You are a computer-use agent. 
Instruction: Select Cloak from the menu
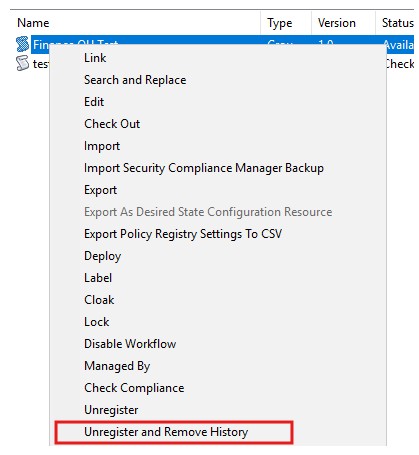pos(99,300)
